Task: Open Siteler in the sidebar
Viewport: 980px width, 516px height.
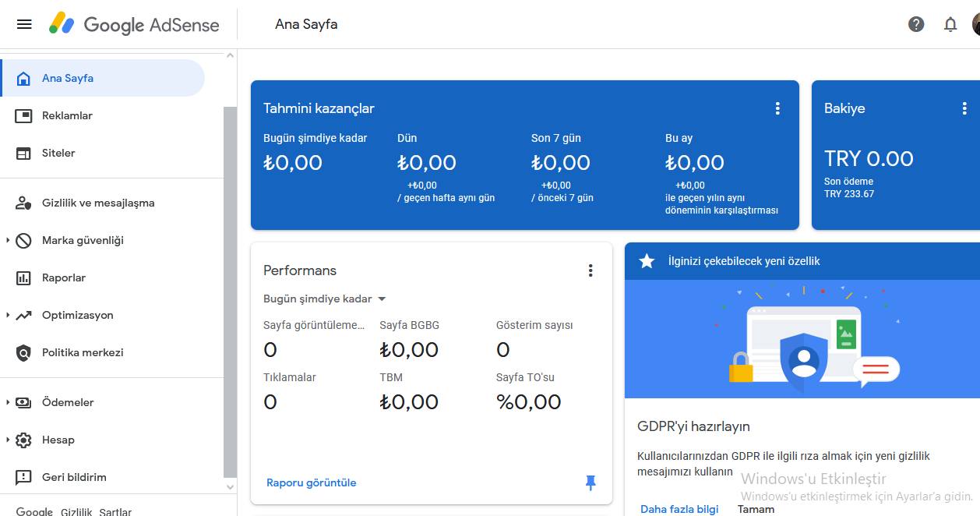Action: (102, 153)
